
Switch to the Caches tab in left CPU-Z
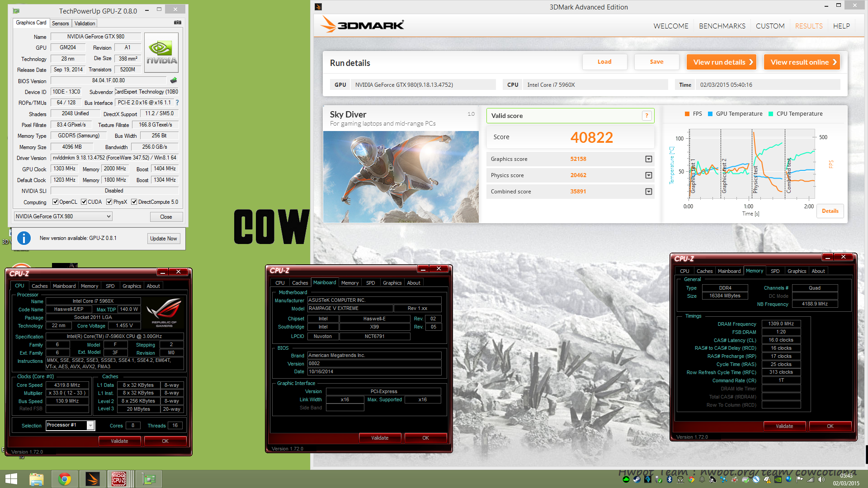point(39,286)
